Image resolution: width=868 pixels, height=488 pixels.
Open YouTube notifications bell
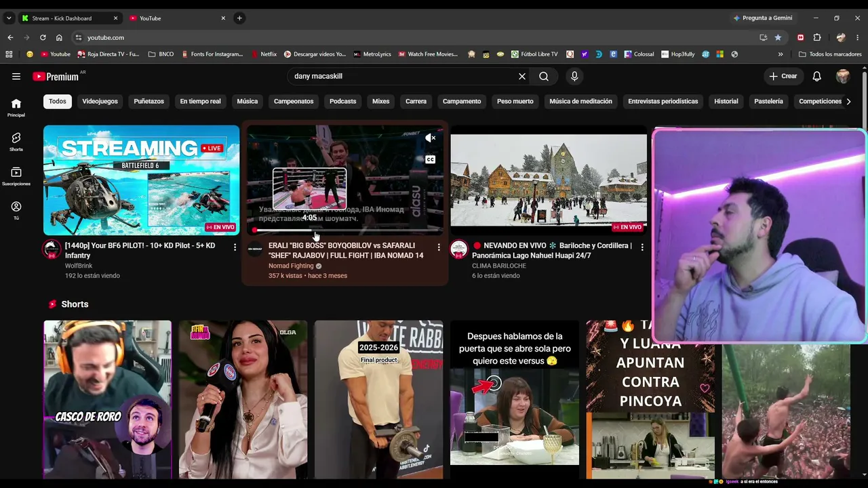point(817,77)
